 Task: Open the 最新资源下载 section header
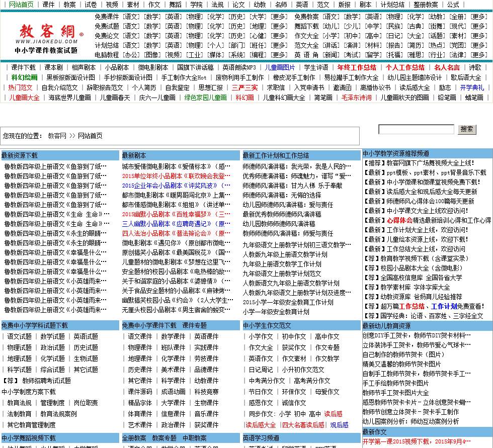[x=60, y=155]
